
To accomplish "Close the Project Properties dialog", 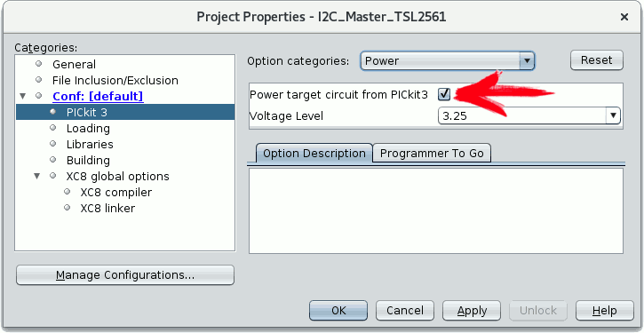I will tap(624, 17).
